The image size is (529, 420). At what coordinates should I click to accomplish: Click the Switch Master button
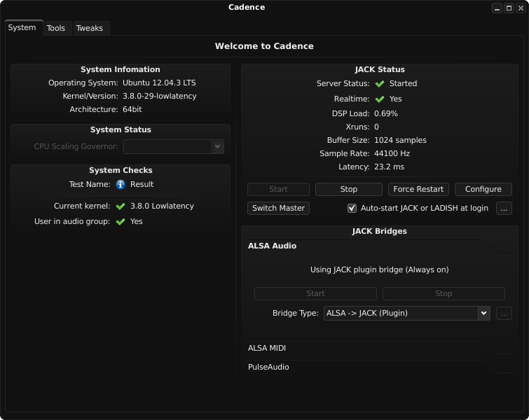(x=278, y=209)
